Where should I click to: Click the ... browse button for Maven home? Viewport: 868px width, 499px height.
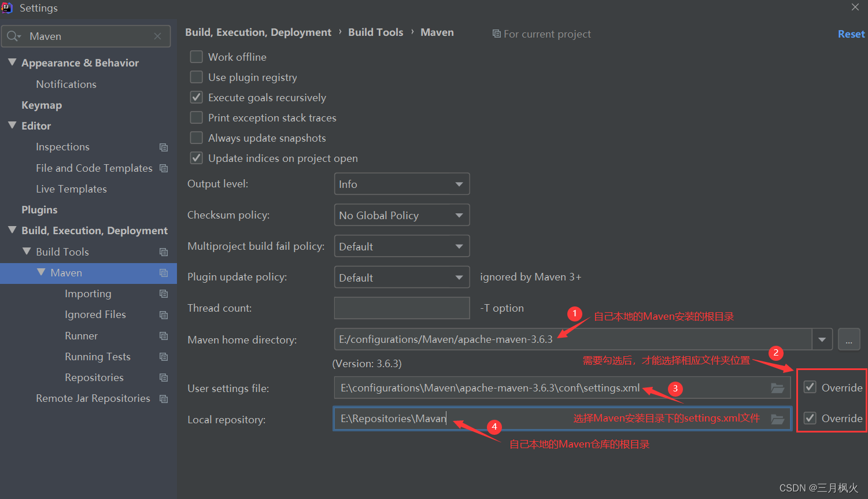tap(849, 339)
